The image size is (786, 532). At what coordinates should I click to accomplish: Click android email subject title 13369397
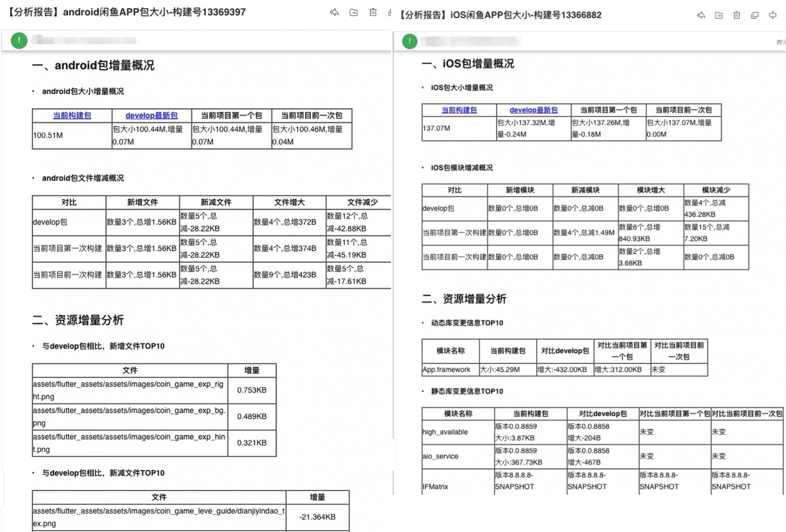127,12
